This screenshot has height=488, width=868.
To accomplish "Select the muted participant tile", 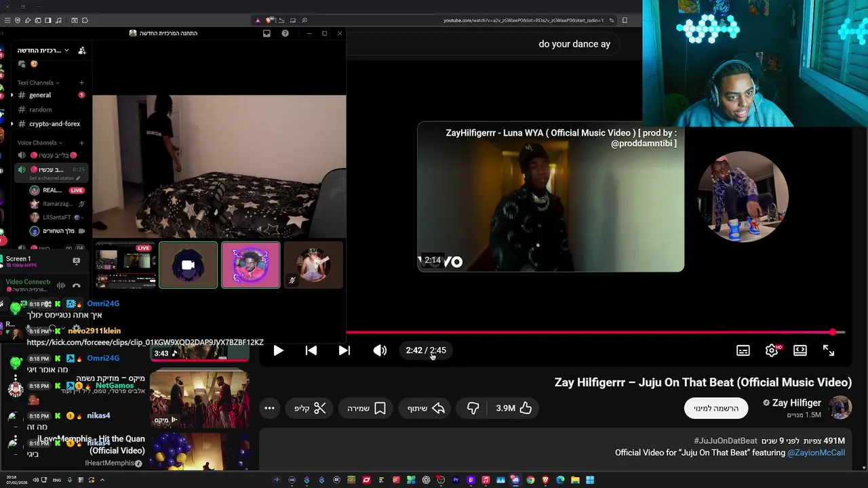I will (313, 265).
